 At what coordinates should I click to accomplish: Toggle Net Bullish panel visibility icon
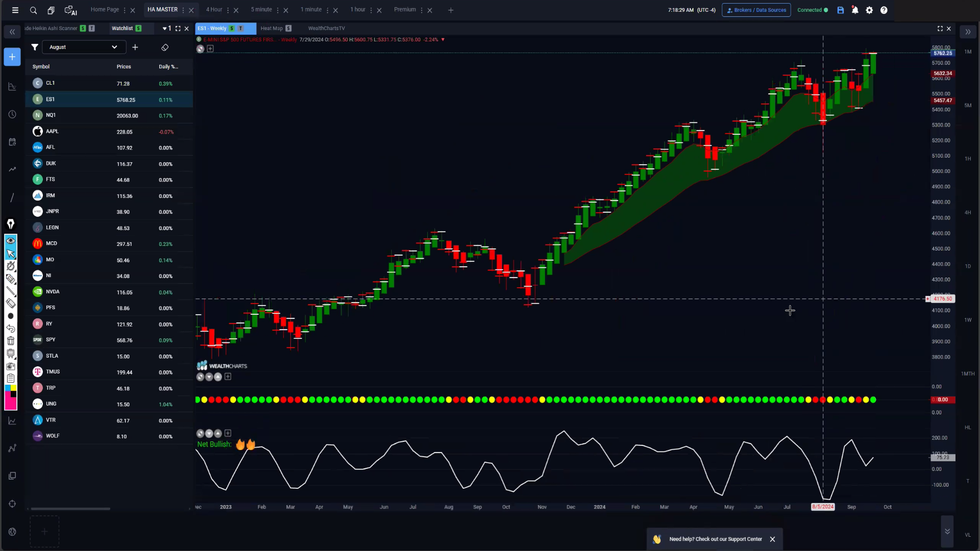tap(201, 434)
